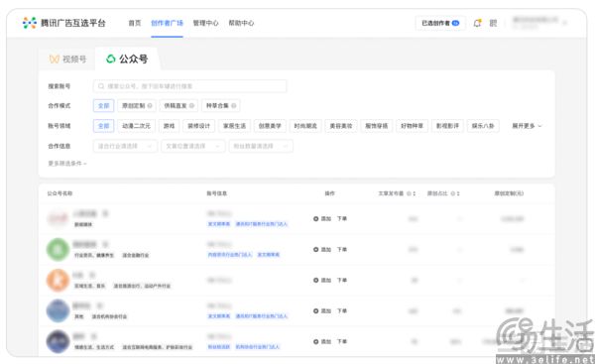This screenshot has width=595, height=364.
Task: Open the grid apps icon beside the bell
Action: [493, 23]
